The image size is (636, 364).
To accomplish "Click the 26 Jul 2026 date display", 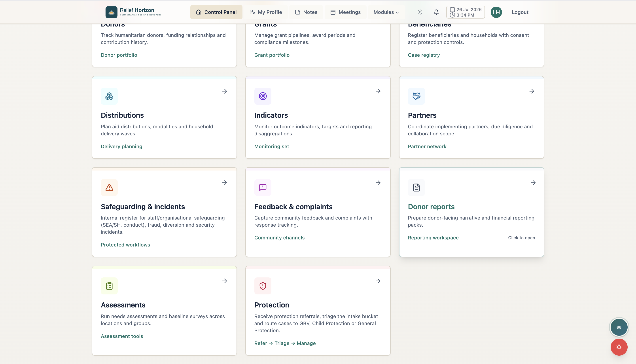I will [x=469, y=9].
